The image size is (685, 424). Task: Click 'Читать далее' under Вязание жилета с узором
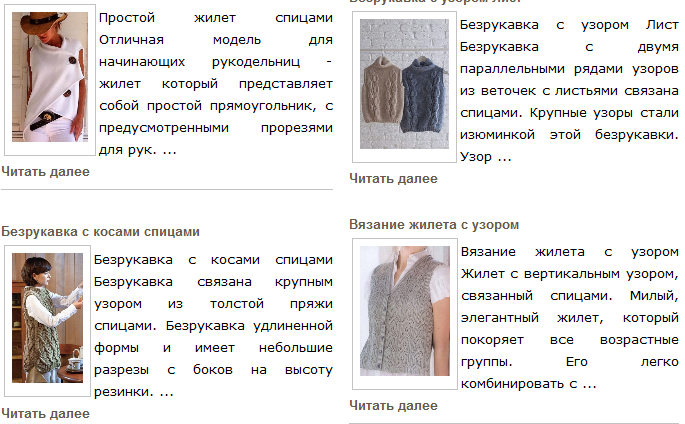pos(393,406)
